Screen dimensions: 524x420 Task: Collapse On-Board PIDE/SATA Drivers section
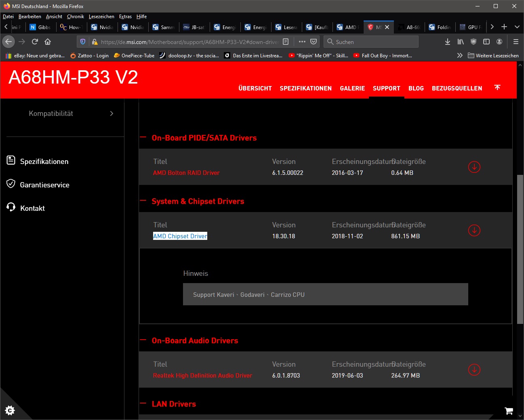click(x=143, y=137)
